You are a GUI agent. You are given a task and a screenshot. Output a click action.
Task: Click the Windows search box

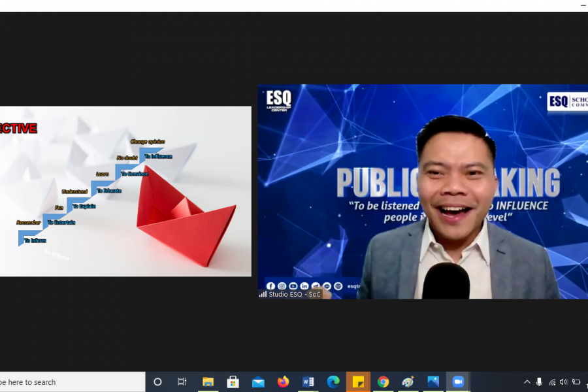point(72,382)
